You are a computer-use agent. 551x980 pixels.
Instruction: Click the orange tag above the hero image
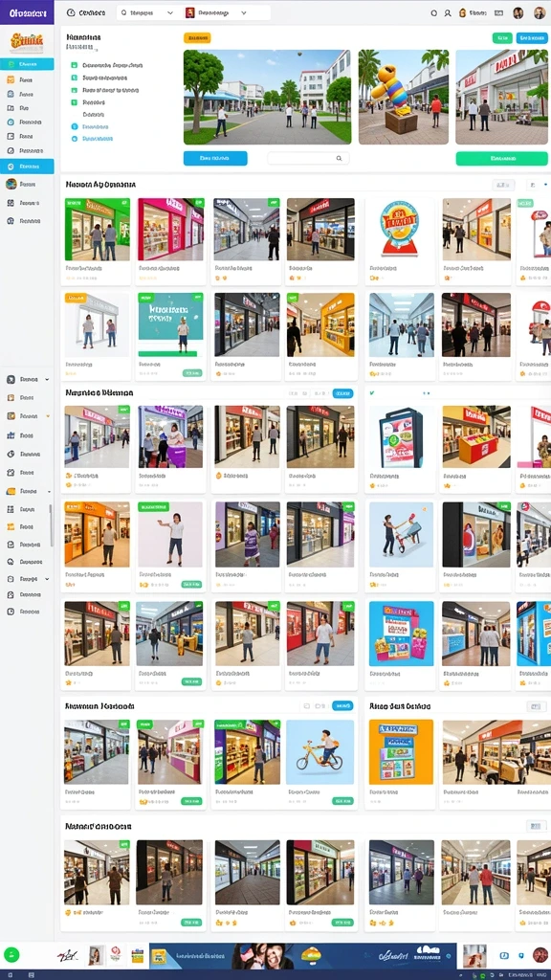(x=197, y=38)
